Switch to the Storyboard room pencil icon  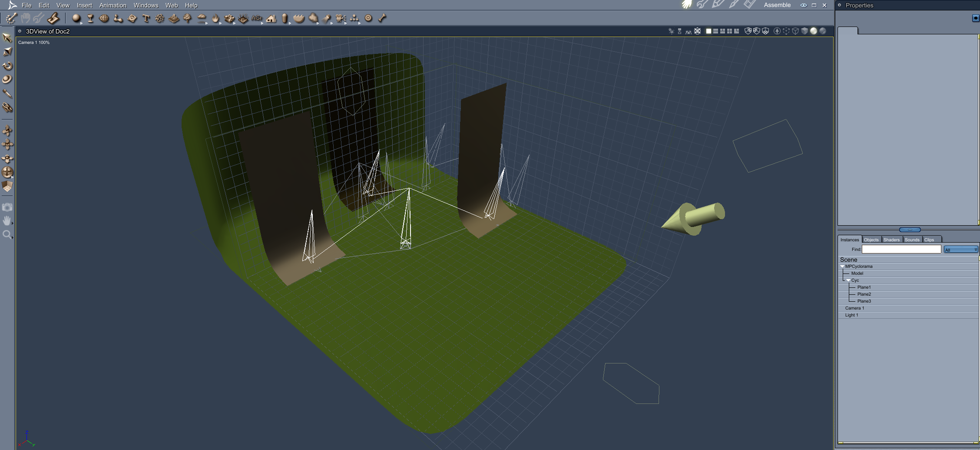click(718, 5)
